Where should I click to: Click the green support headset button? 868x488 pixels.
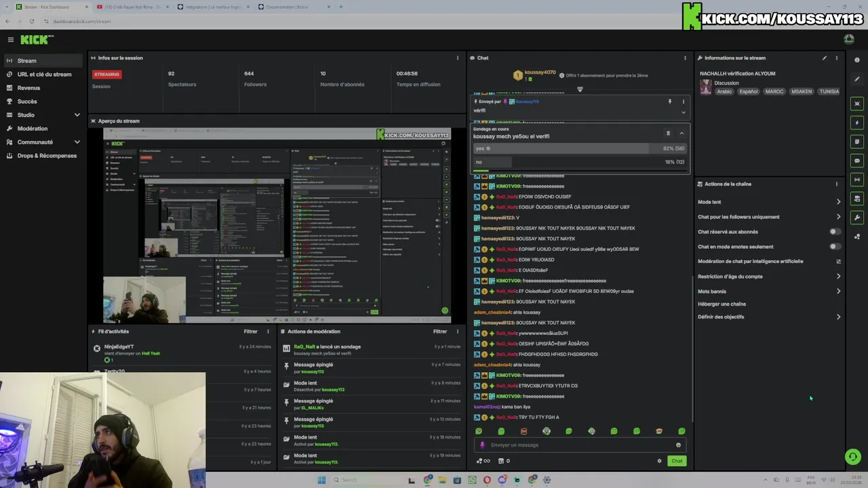[853, 457]
